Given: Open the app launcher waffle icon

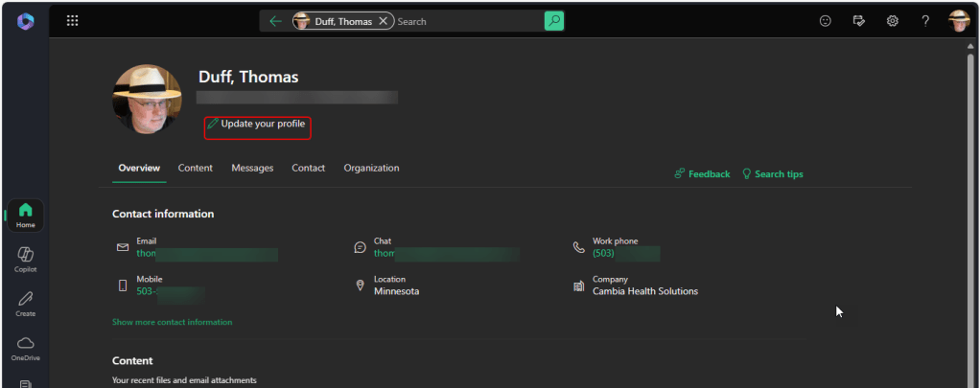Looking at the screenshot, I should click(72, 21).
